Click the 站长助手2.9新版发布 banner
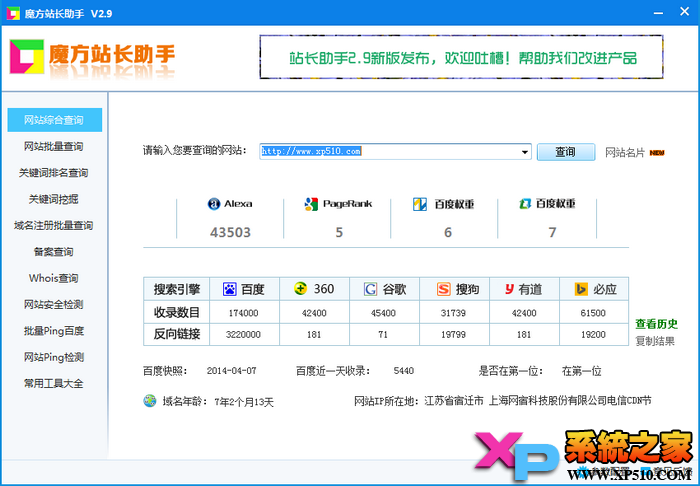This screenshot has width=700, height=486. point(461,57)
